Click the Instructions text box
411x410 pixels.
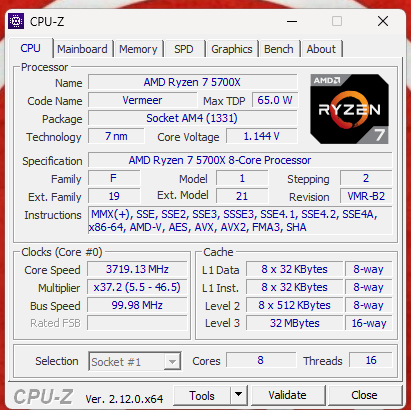click(240, 221)
